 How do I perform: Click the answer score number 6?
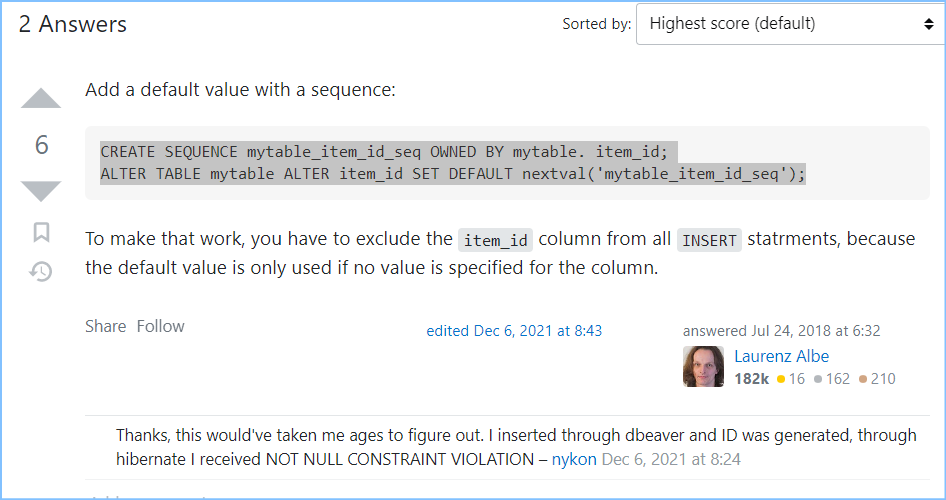point(41,145)
